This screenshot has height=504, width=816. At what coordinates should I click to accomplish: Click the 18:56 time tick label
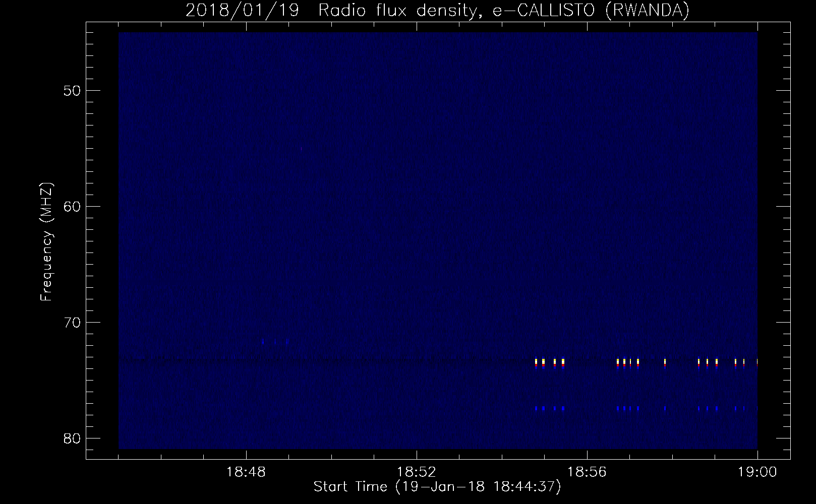(x=587, y=472)
